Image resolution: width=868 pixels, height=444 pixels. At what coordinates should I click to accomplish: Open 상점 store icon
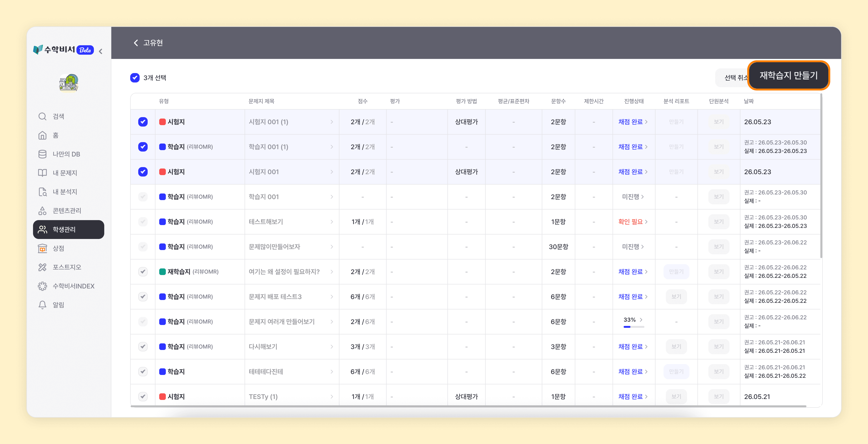click(42, 248)
